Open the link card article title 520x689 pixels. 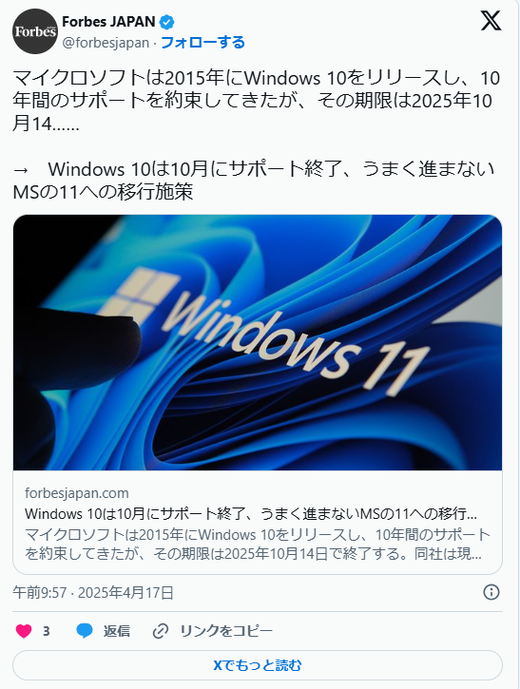(x=251, y=514)
